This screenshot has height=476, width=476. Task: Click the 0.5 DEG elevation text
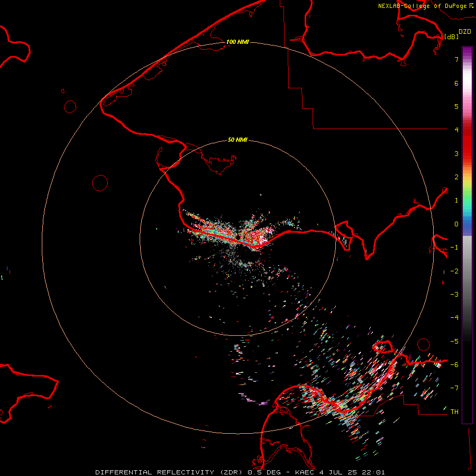[264, 472]
